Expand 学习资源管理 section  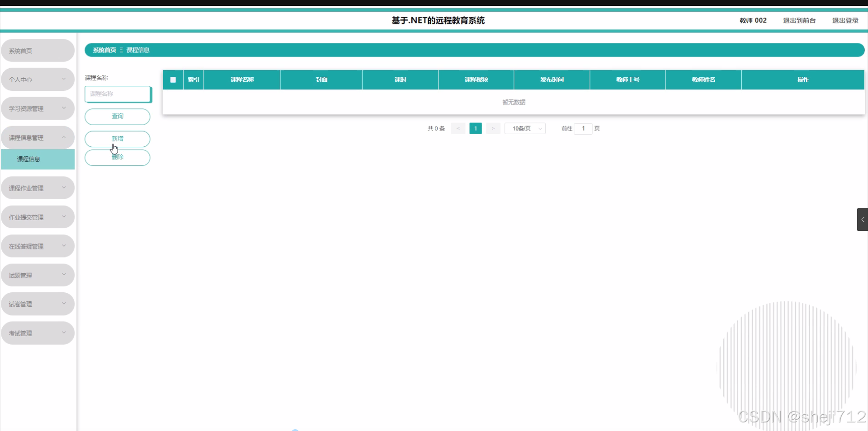click(38, 108)
